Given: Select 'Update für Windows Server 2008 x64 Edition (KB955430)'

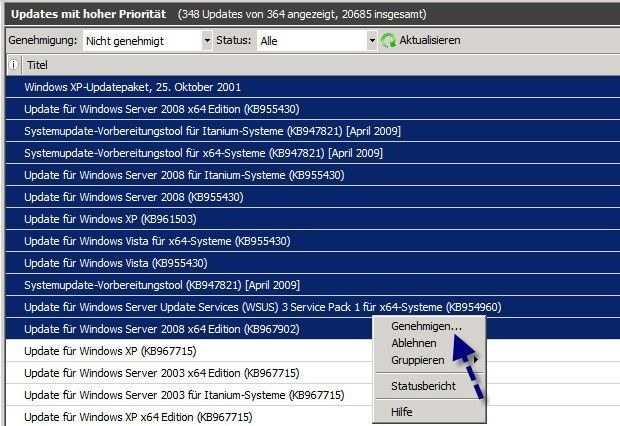Looking at the screenshot, I should (x=313, y=109).
